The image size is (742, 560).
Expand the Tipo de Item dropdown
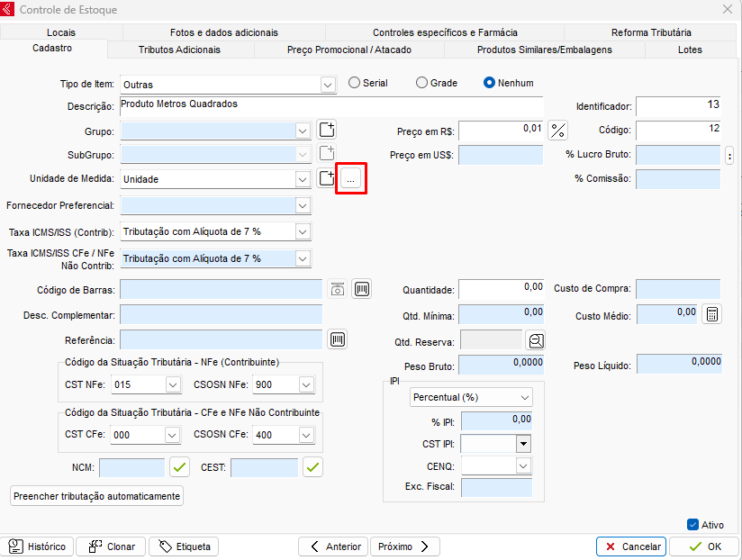(x=328, y=86)
